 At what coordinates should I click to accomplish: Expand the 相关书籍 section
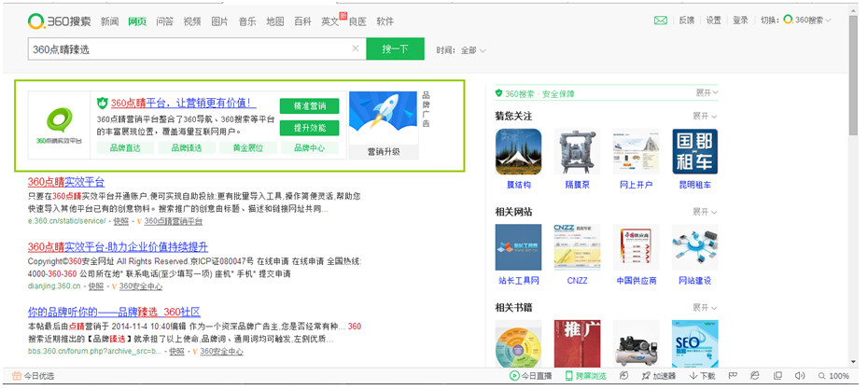[705, 308]
